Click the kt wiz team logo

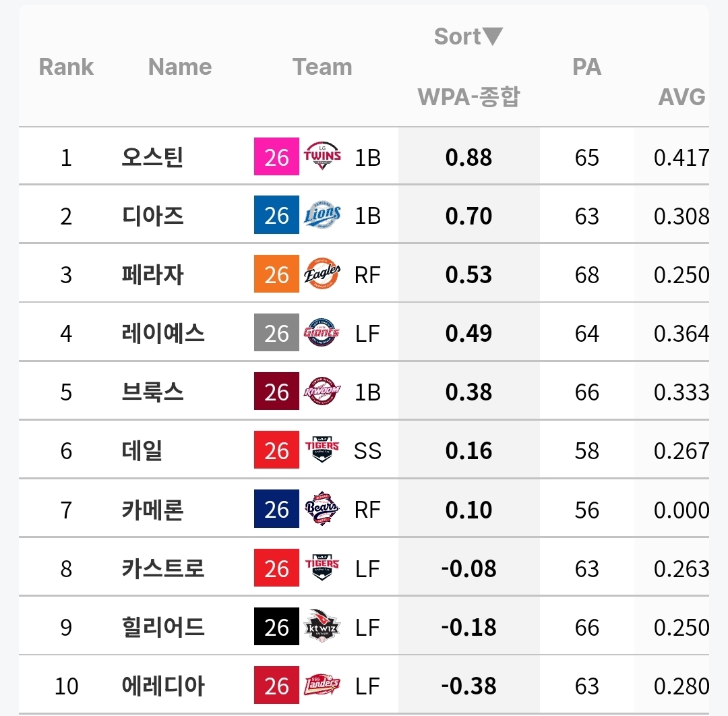point(322,626)
